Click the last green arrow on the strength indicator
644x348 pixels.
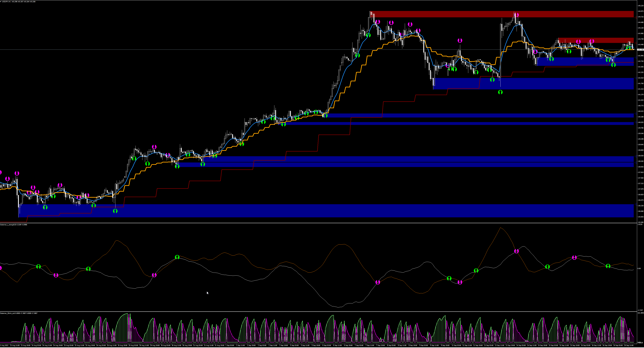608,266
